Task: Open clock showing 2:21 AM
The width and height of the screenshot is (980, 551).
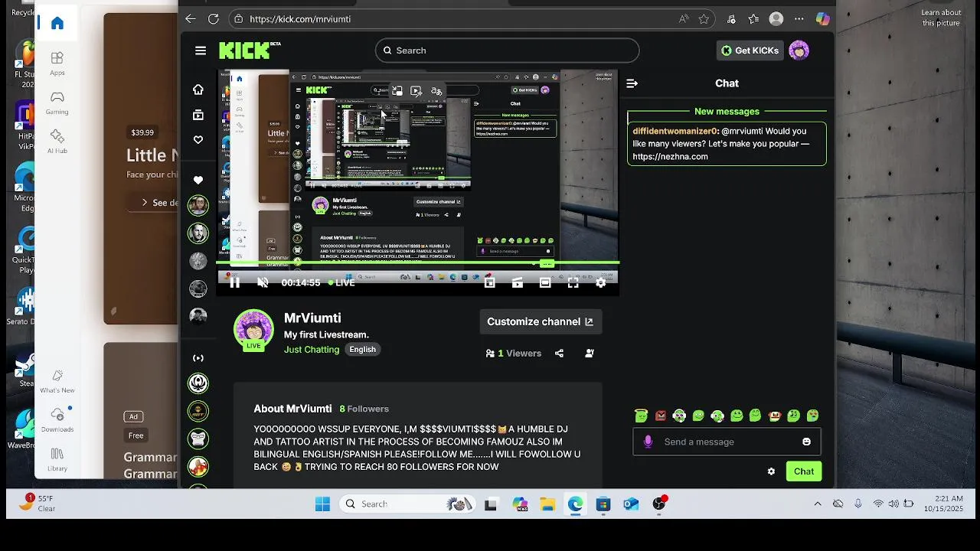Action: coord(943,504)
